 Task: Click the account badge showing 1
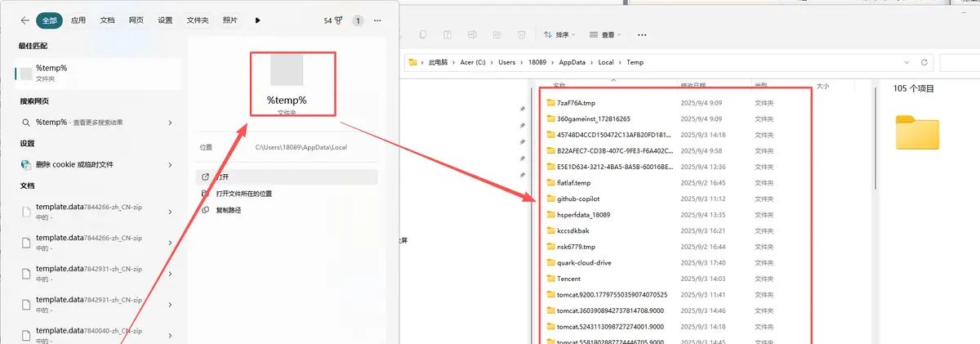click(358, 20)
